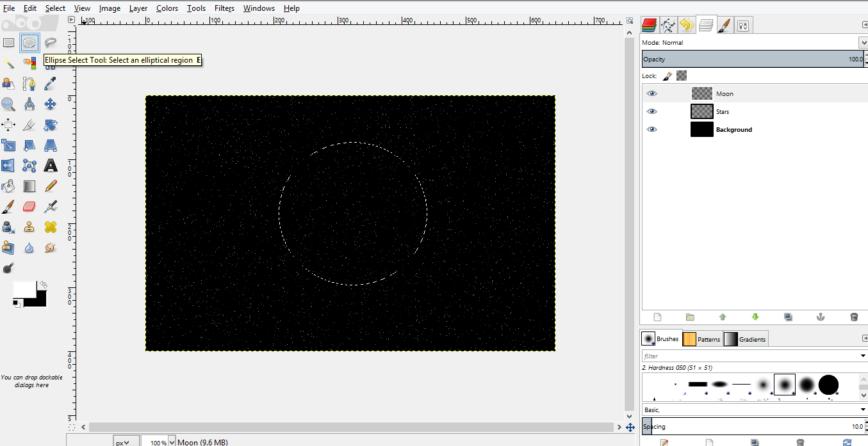The height and width of the screenshot is (446, 868).
Task: Select the Blend gradient tool
Action: click(x=29, y=186)
